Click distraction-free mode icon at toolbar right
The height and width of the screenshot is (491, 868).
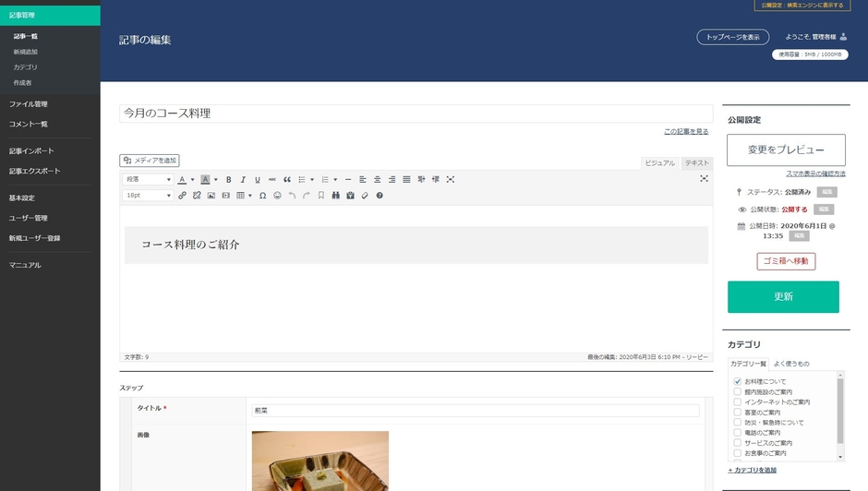(x=704, y=178)
